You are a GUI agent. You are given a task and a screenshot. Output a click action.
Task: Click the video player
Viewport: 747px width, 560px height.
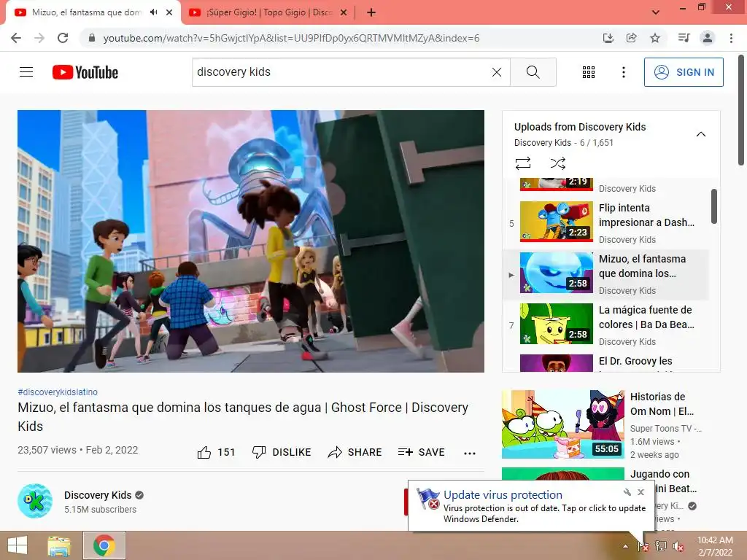251,241
